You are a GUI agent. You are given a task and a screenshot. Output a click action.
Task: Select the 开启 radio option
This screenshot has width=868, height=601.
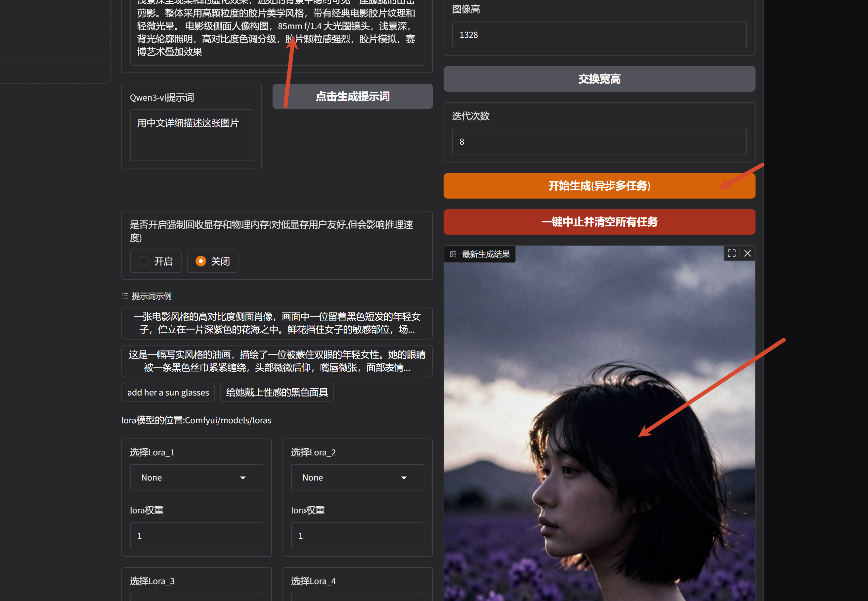pos(155,261)
